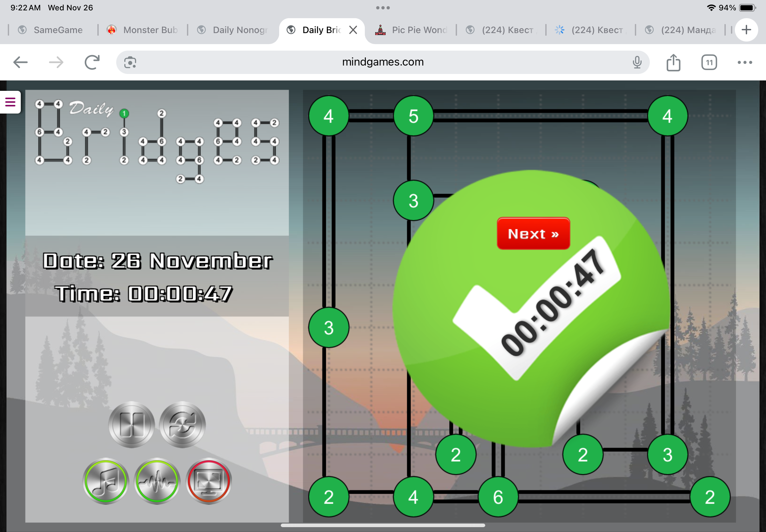Open the share sheet icon
766x532 pixels.
click(x=673, y=62)
